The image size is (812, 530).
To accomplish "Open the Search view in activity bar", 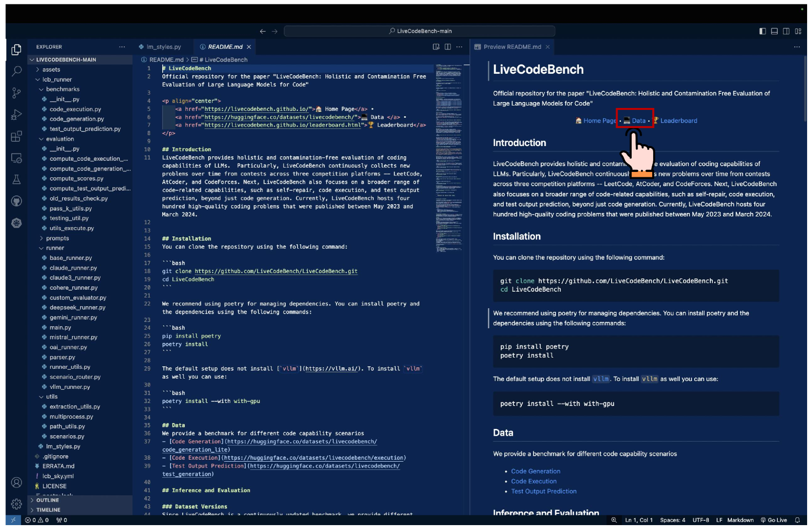I will coord(17,71).
